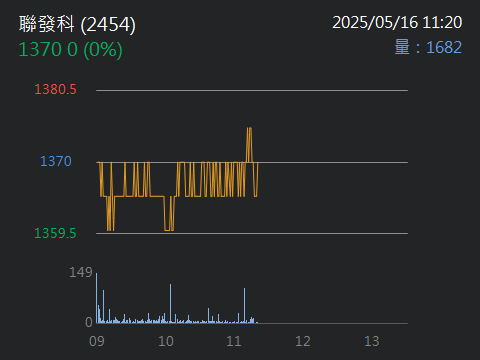Click the price dip bottom just before 10
The image size is (480, 360).
[169, 230]
